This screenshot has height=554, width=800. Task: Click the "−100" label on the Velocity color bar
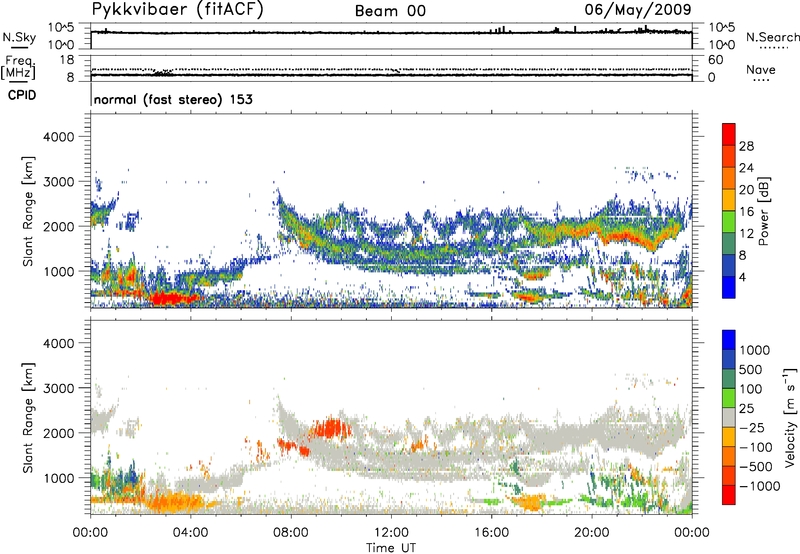coord(755,447)
